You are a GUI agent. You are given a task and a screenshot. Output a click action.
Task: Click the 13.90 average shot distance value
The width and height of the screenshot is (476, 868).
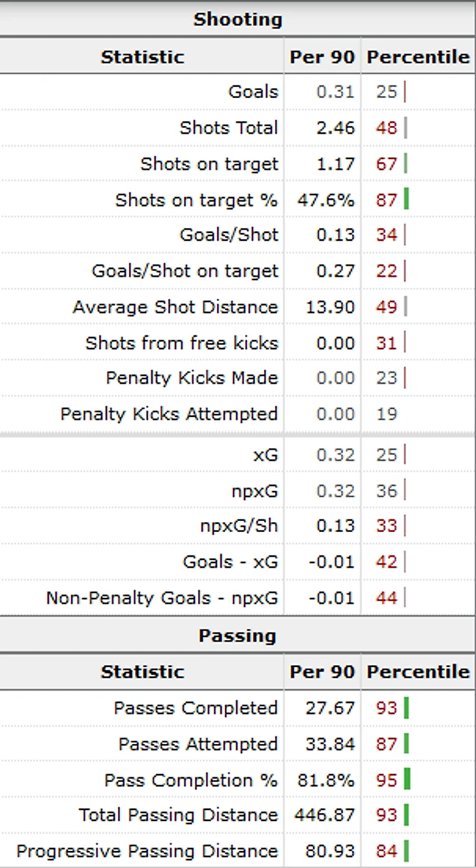pyautogui.click(x=330, y=307)
